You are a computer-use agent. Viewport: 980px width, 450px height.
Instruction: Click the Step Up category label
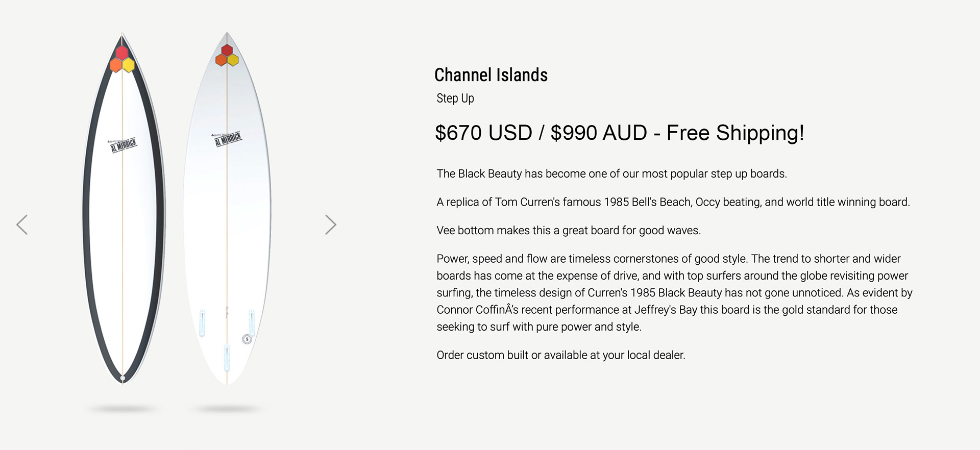455,98
